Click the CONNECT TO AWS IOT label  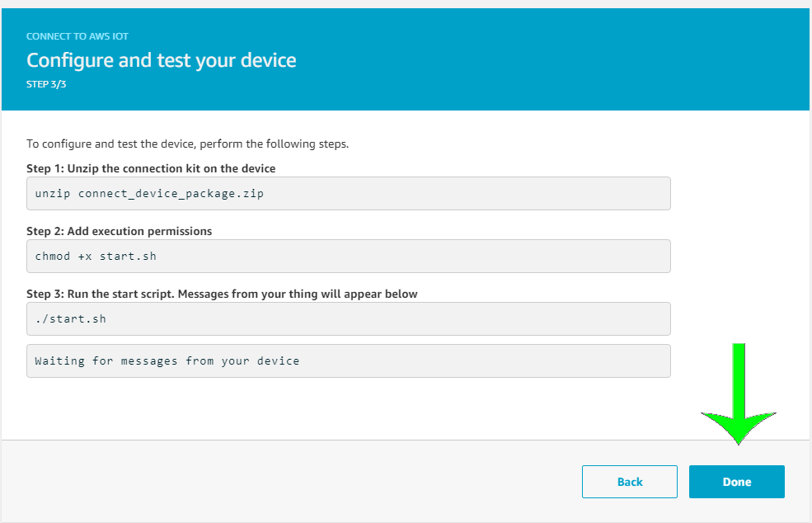coord(77,36)
